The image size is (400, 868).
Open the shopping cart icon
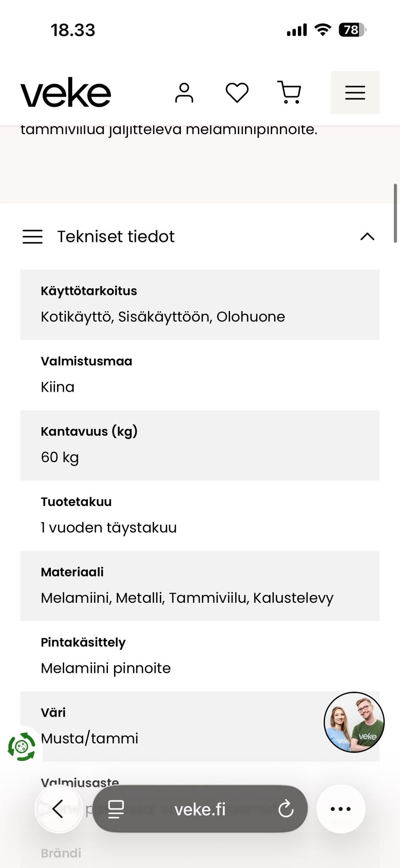[x=289, y=93]
